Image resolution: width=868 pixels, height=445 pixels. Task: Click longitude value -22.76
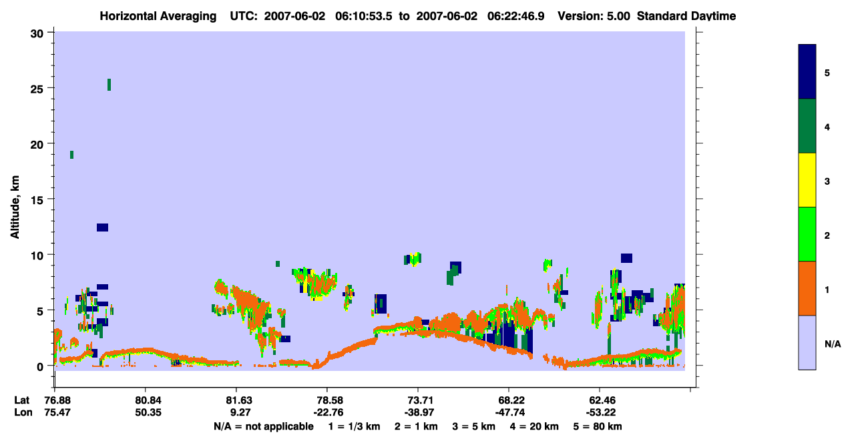pos(327,413)
